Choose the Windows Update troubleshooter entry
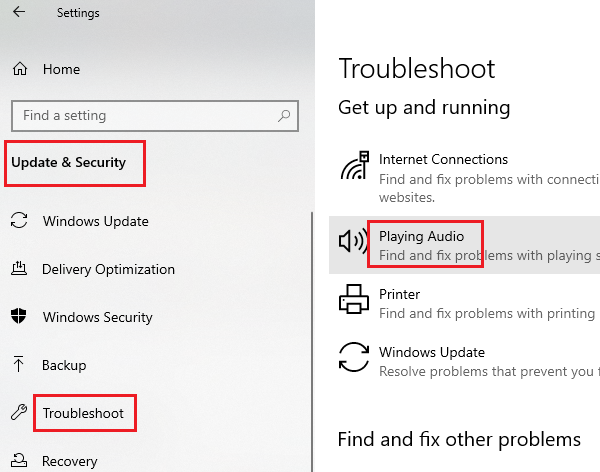Image resolution: width=600 pixels, height=472 pixels. [x=431, y=352]
